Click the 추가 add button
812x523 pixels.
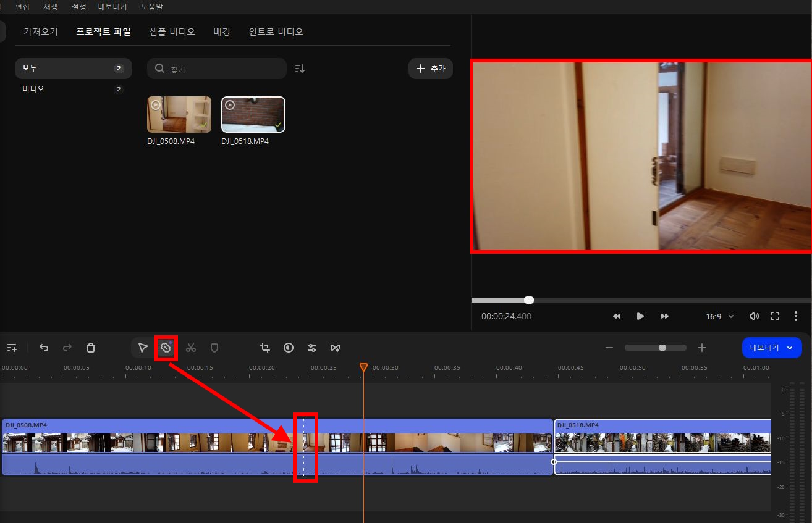[431, 69]
